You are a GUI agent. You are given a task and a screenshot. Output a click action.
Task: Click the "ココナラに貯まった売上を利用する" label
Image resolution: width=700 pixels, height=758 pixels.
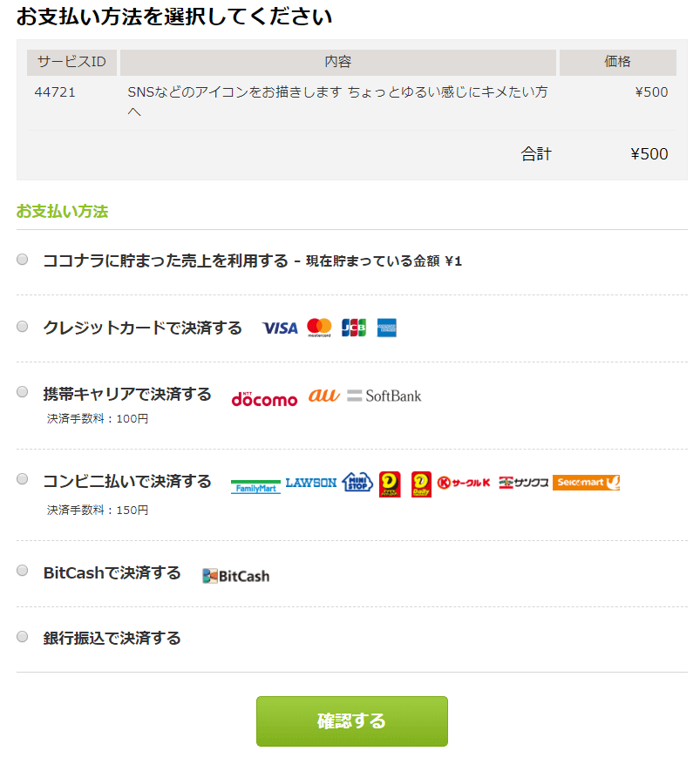pyautogui.click(x=166, y=261)
